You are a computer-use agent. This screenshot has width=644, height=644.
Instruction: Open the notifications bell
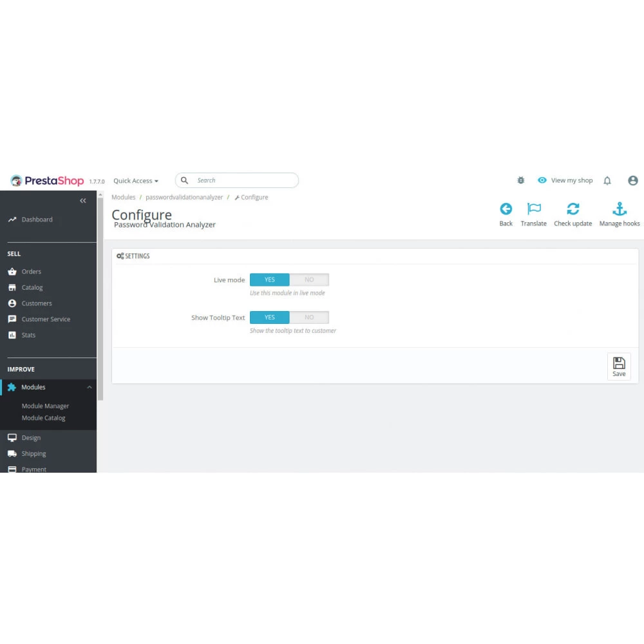607,180
